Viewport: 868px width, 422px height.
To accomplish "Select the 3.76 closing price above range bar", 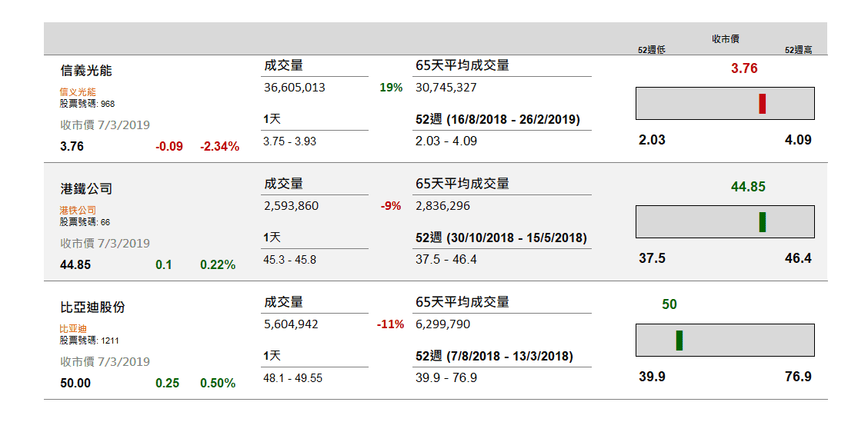I will tap(744, 68).
